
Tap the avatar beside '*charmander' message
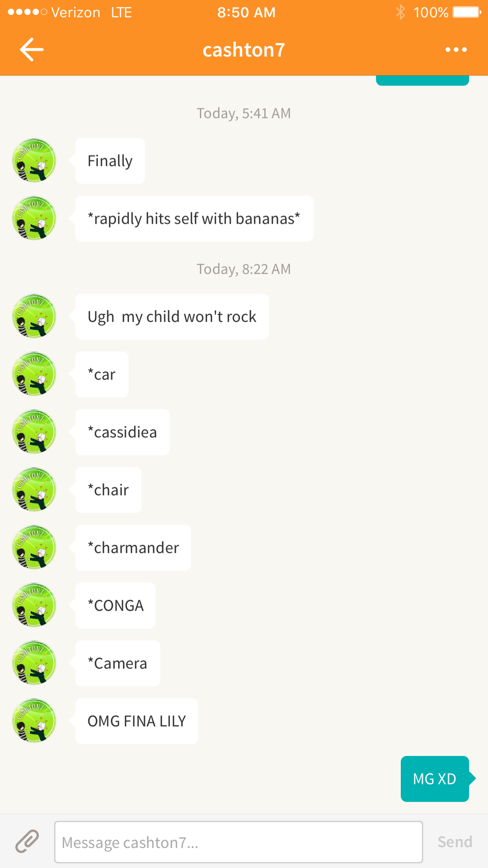point(34,547)
